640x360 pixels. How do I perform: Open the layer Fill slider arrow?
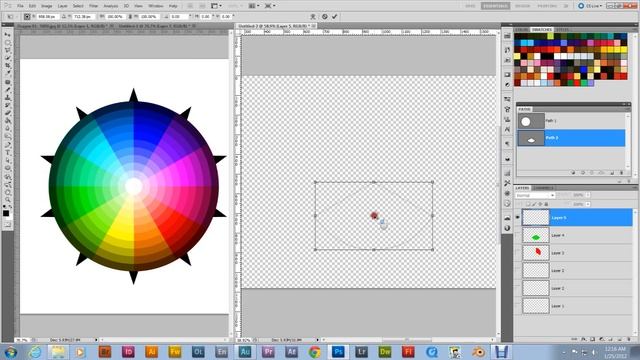pos(588,204)
